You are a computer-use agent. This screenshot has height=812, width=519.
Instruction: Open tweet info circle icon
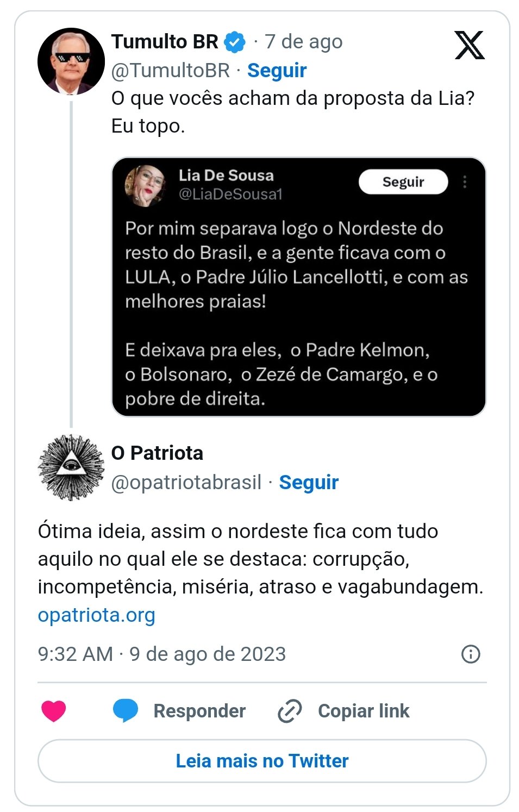coord(470,654)
